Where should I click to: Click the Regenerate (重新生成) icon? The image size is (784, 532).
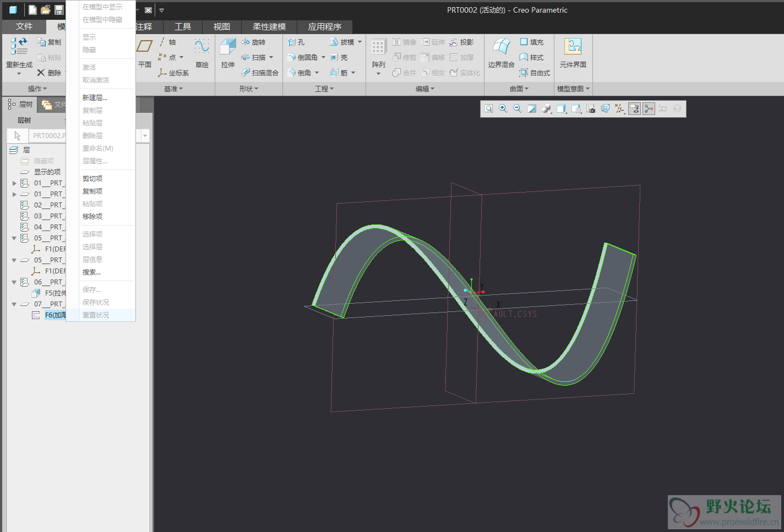19,46
